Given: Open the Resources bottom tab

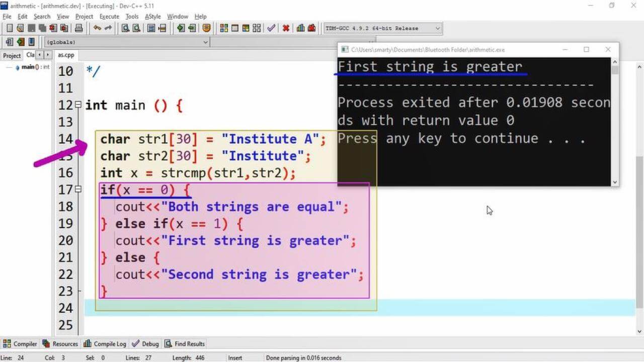Looking at the screenshot, I should coord(60,344).
